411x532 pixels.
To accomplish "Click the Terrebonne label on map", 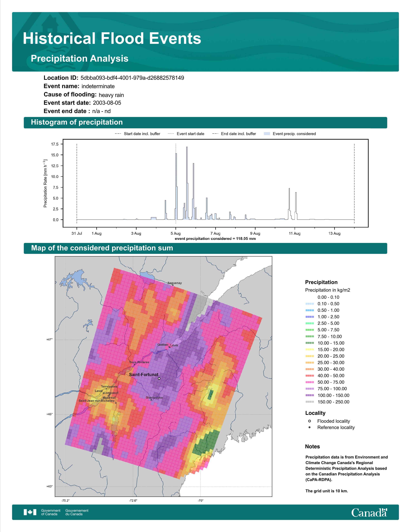I will [x=109, y=387].
